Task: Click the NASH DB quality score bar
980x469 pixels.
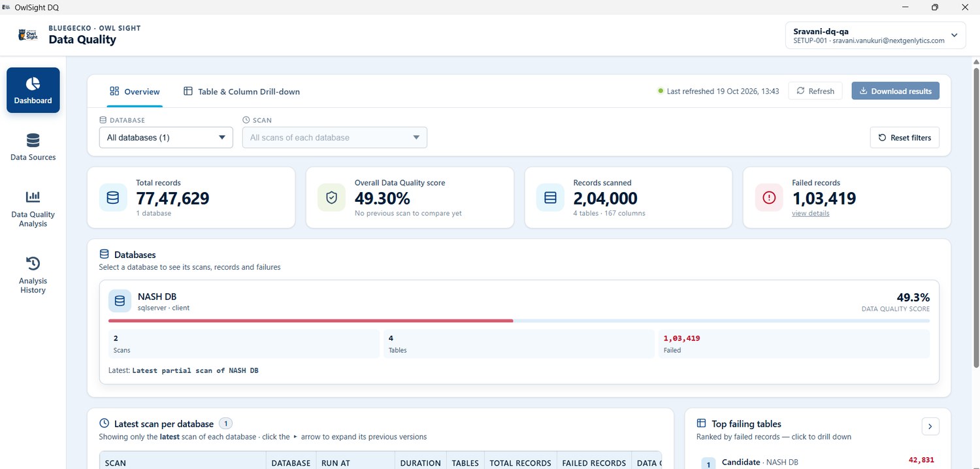Action: pos(519,321)
